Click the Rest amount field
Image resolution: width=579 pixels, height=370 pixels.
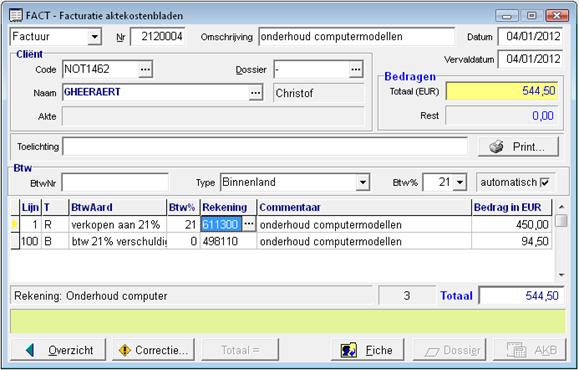(x=502, y=116)
